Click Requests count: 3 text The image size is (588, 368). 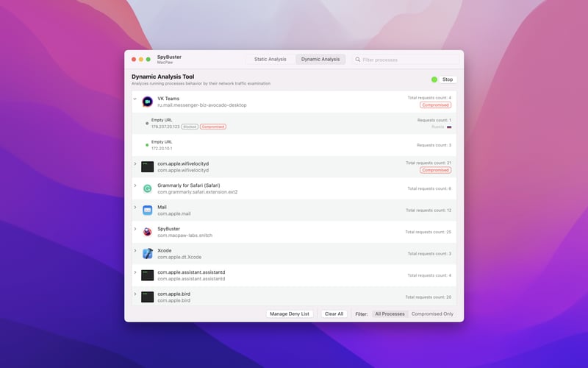click(434, 145)
